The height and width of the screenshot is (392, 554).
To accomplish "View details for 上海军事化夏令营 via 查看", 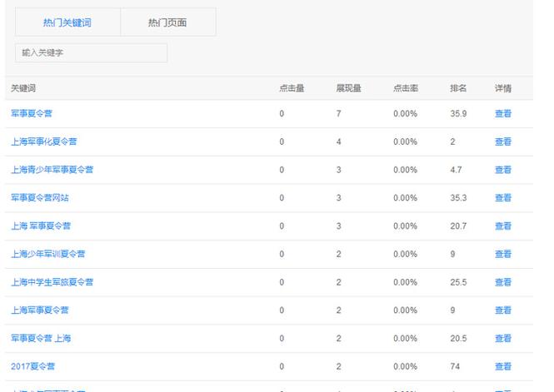I will point(502,141).
